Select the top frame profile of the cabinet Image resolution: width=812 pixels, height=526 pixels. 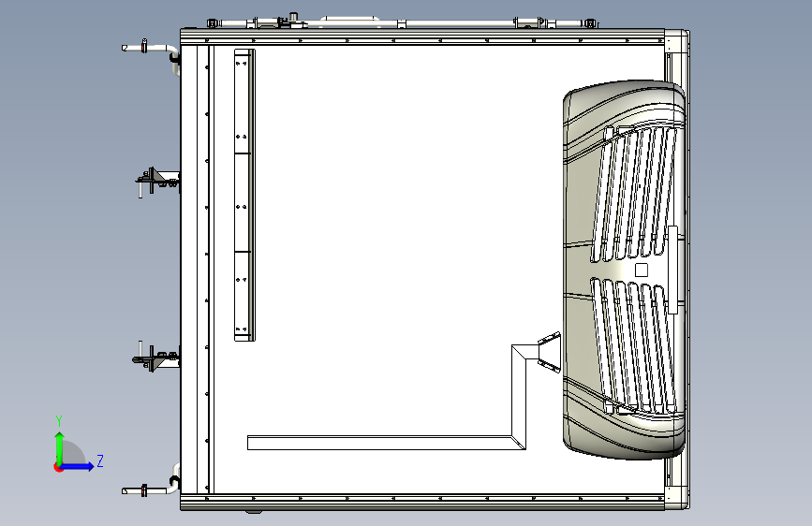(x=422, y=37)
